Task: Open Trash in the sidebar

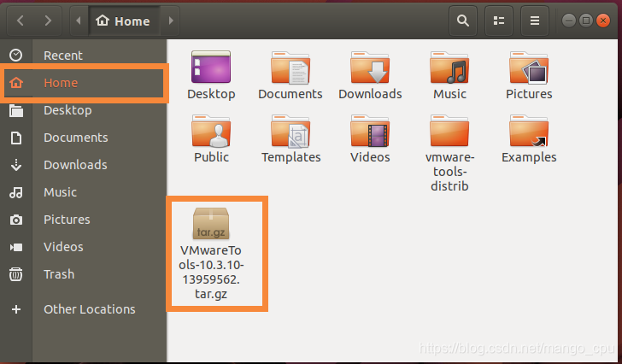Action: pos(84,274)
